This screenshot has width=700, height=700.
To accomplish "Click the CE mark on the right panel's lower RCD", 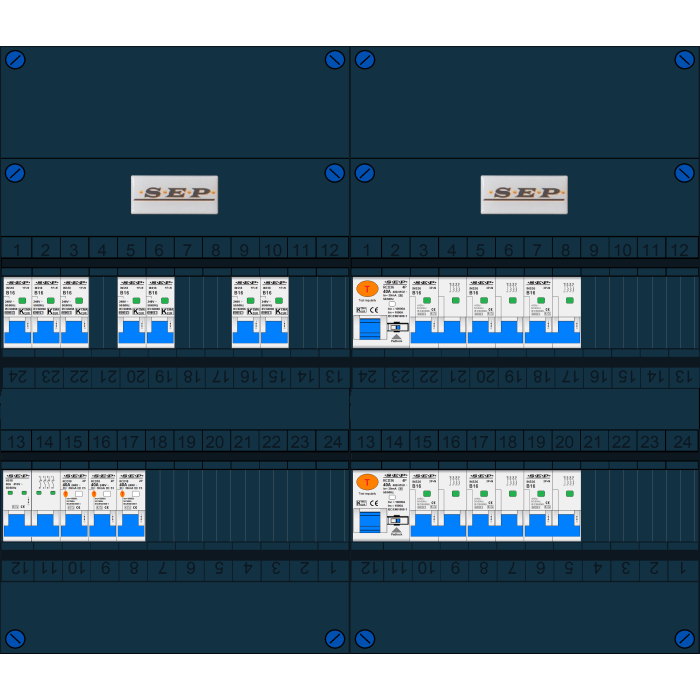I will coord(374,503).
